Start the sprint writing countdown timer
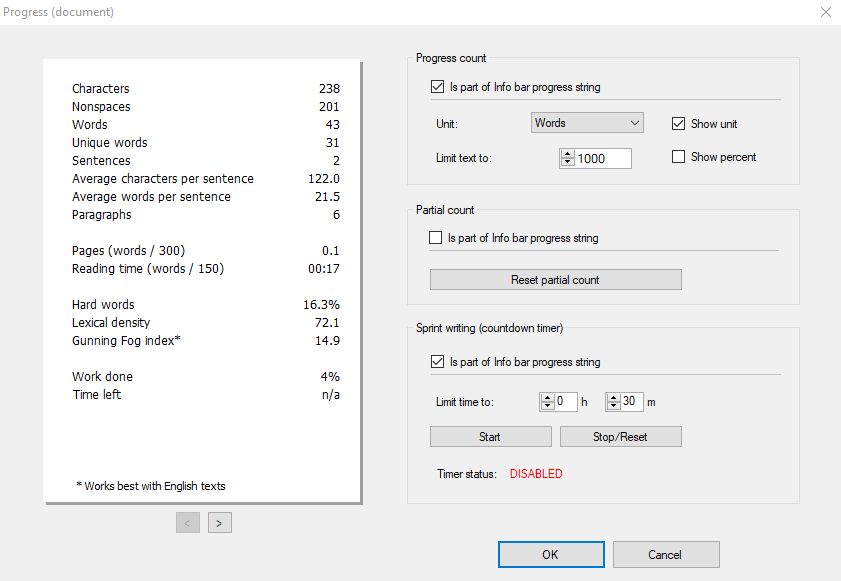841x581 pixels. [490, 436]
